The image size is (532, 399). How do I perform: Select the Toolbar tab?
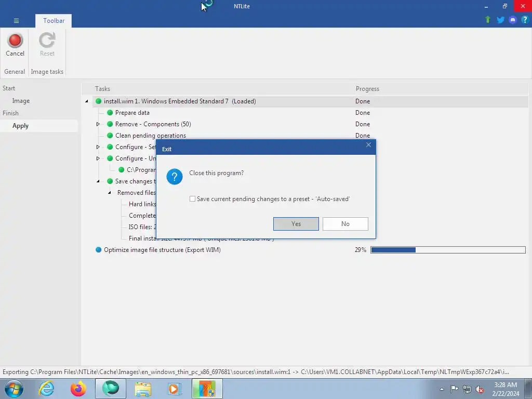[x=54, y=21]
